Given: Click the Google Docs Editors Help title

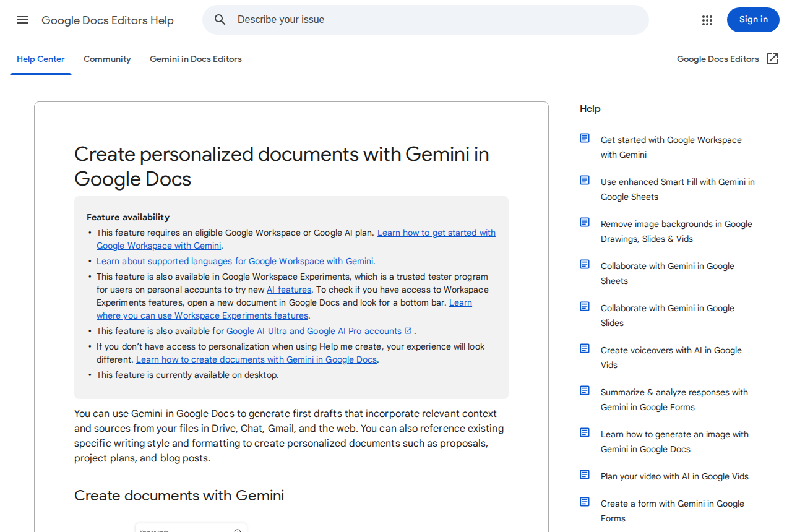Looking at the screenshot, I should pos(108,20).
